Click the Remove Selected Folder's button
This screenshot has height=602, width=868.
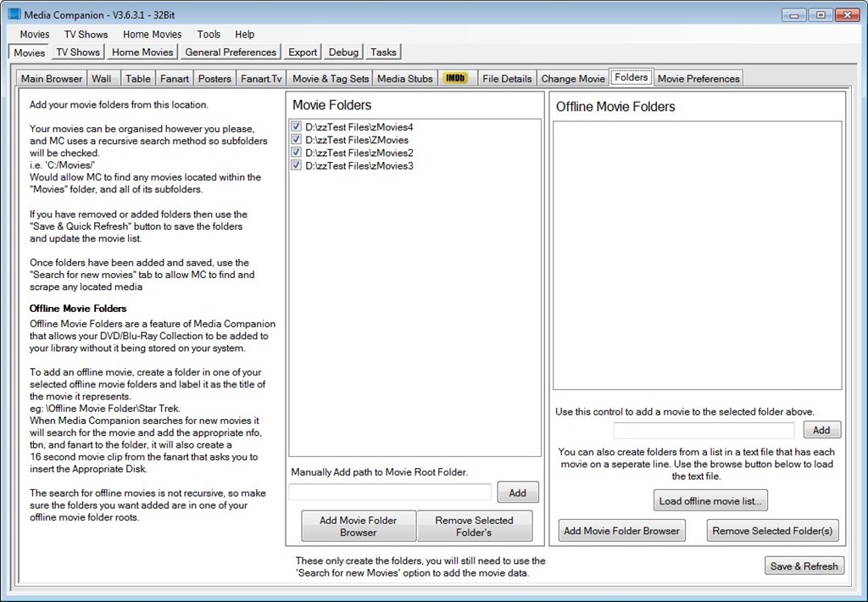(x=474, y=527)
